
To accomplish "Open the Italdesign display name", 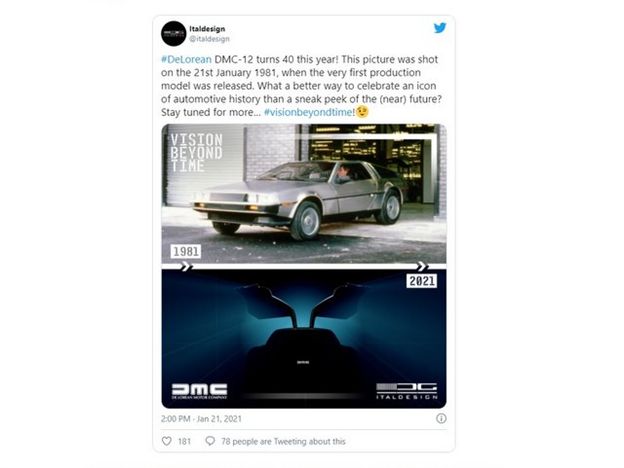I will coord(207,29).
